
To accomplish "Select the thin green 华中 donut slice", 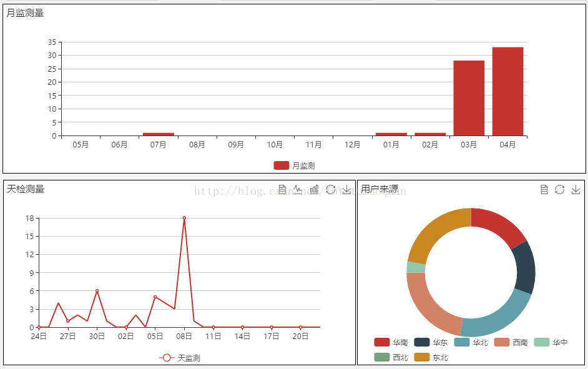I will [416, 267].
